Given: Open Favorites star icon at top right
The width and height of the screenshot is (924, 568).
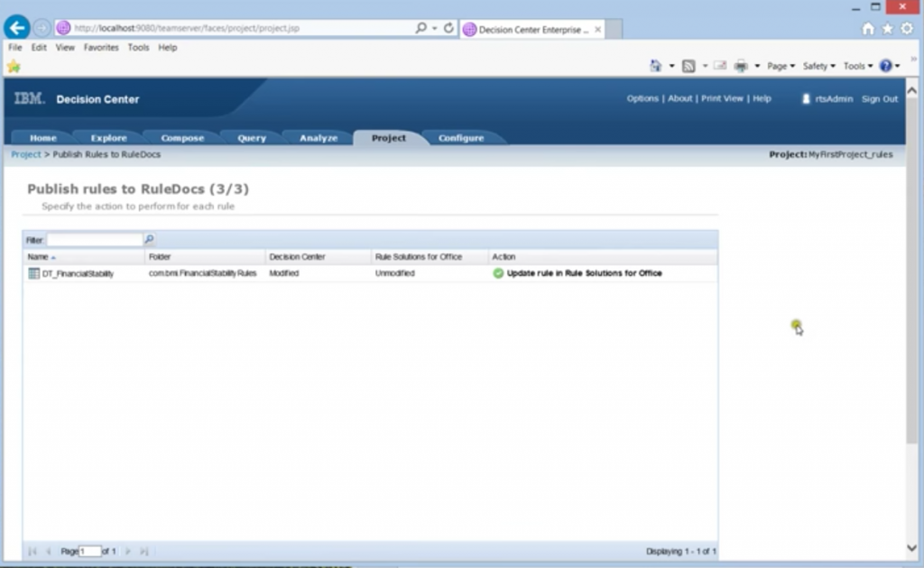Looking at the screenshot, I should (x=888, y=28).
